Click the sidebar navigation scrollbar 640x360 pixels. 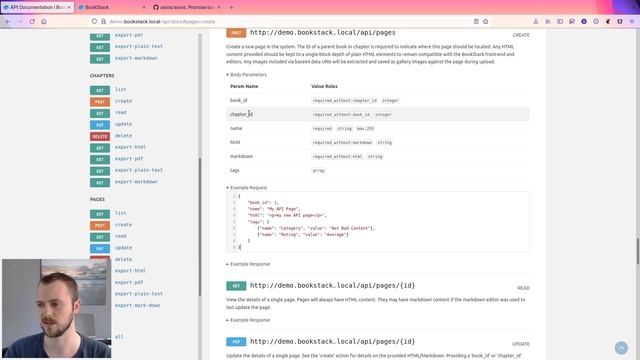200,227
